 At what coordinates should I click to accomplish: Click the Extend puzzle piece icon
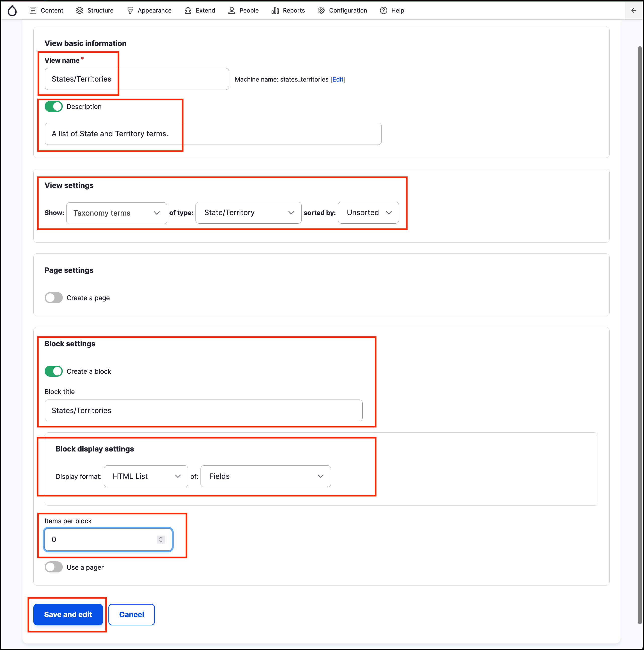coord(188,11)
